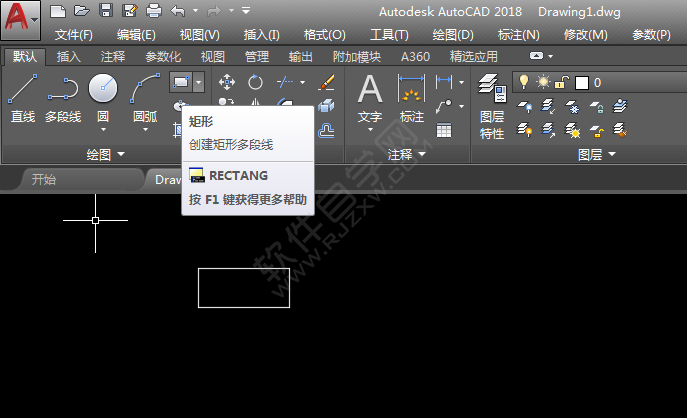687x418 pixels.
Task: Expand the 绘图 panel
Action: pyautogui.click(x=106, y=154)
